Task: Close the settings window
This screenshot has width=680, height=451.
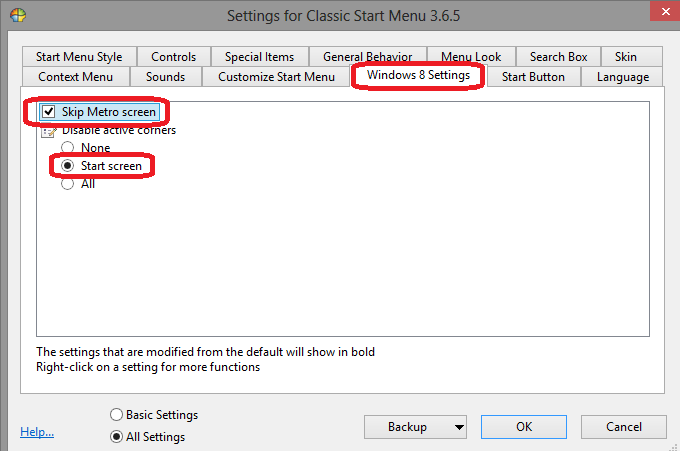Action: pos(665,11)
